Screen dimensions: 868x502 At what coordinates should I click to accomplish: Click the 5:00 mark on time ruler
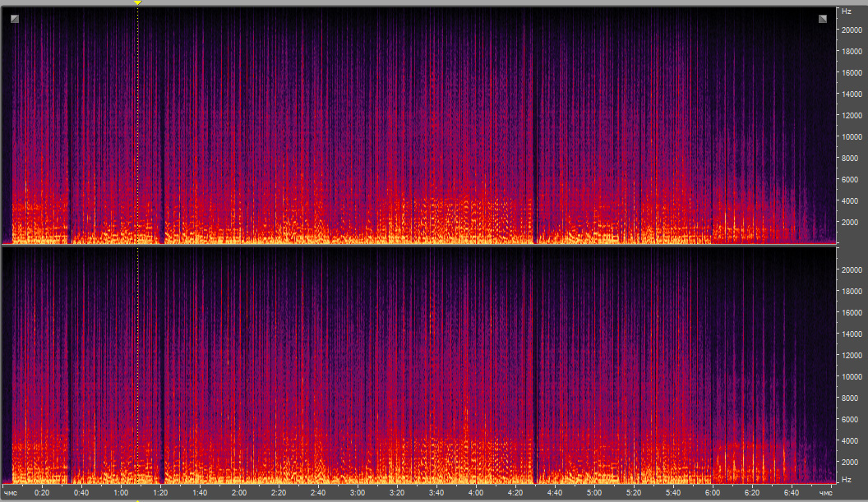594,493
